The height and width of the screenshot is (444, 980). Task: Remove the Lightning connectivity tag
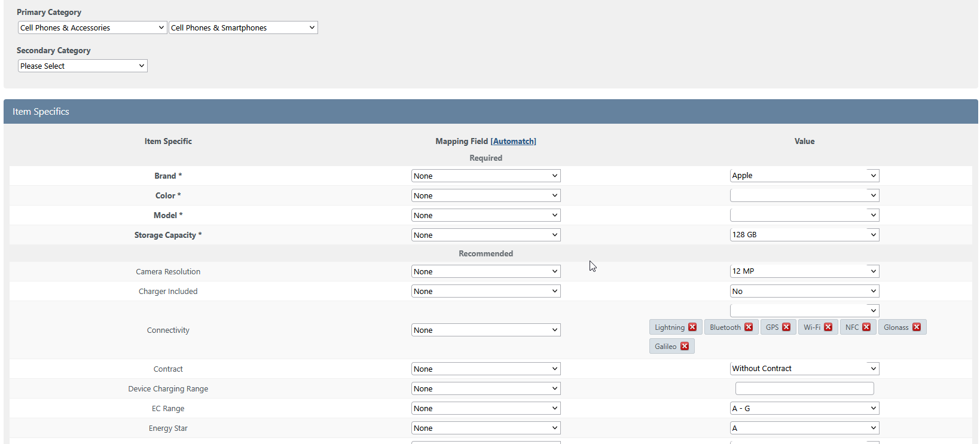[x=692, y=327]
